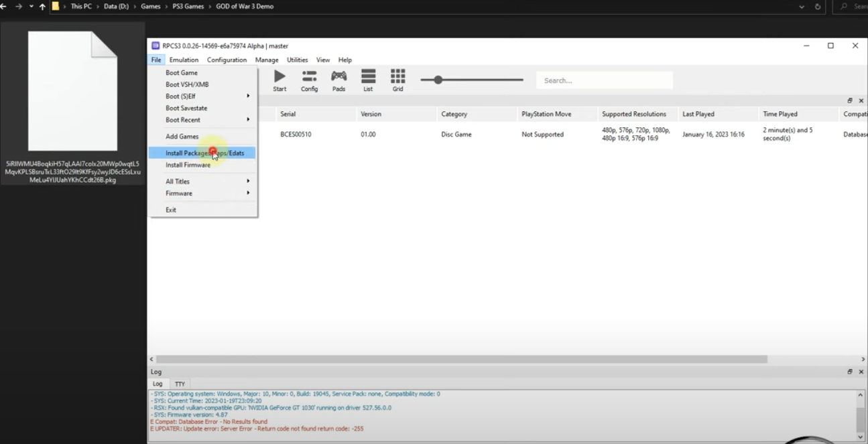
Task: Click This PC in the breadcrumb path
Action: click(81, 7)
